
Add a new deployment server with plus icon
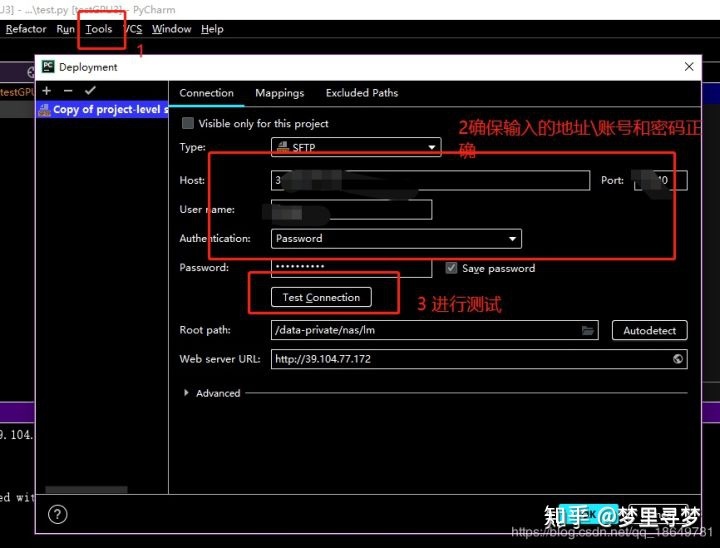pos(47,91)
